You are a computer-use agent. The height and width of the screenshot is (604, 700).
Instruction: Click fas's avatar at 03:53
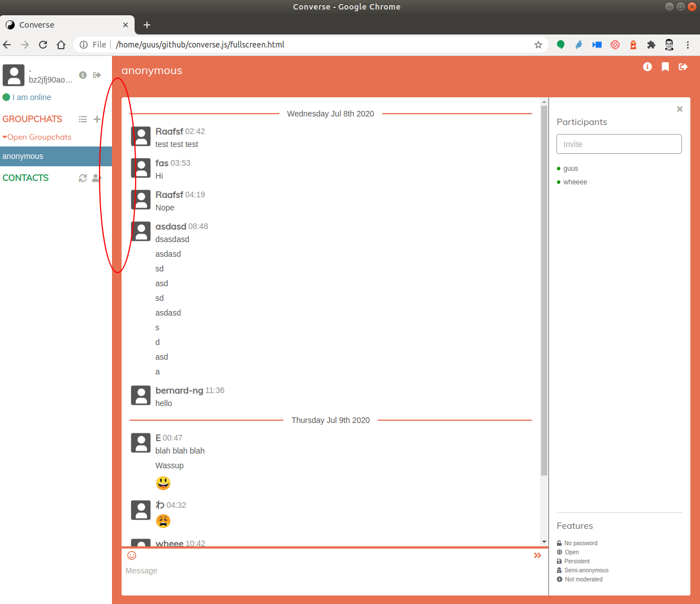click(141, 168)
